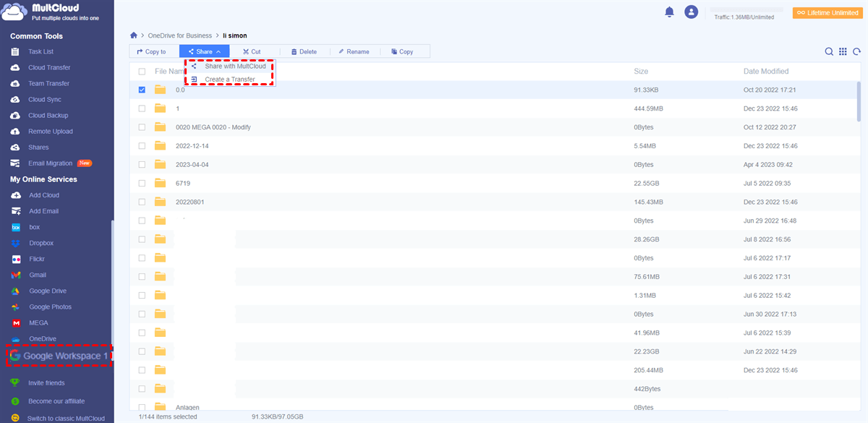The width and height of the screenshot is (868, 423).
Task: Click the Rename toolbar button
Action: [354, 51]
